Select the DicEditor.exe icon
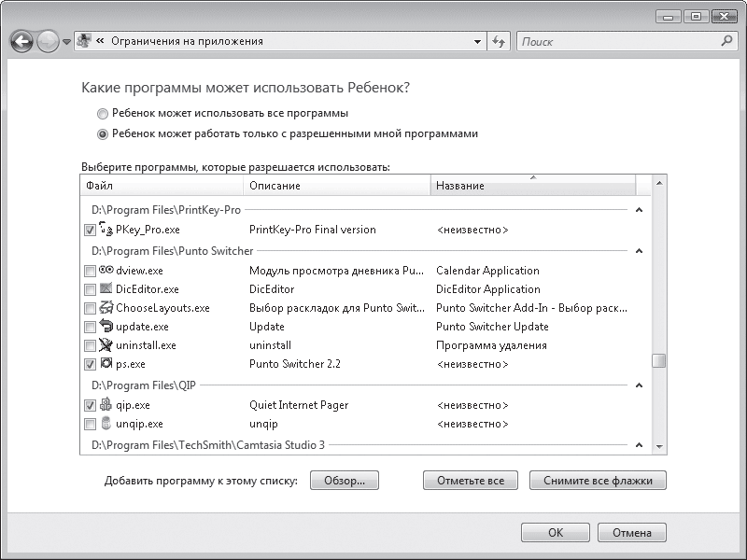The width and height of the screenshot is (747, 560). [x=106, y=289]
